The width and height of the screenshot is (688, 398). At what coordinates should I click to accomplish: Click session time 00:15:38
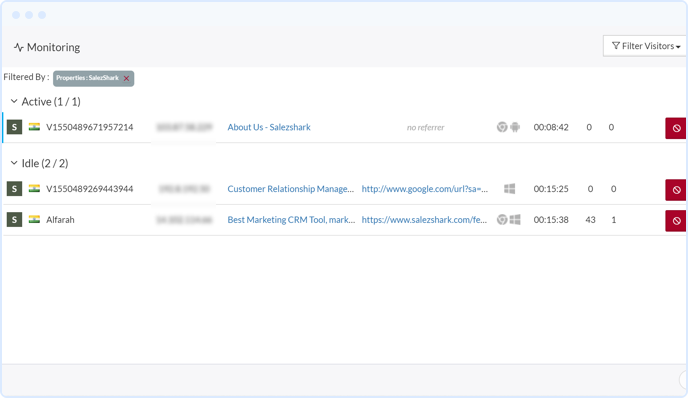pyautogui.click(x=551, y=219)
